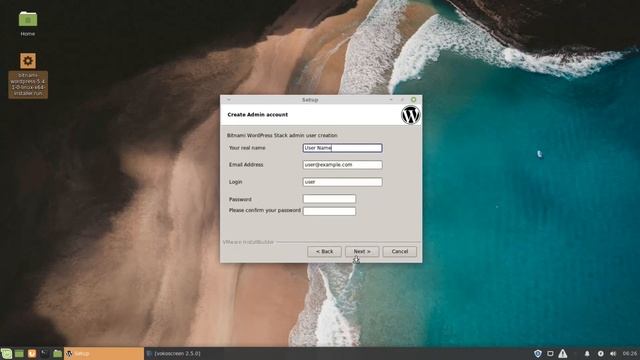
Task: Click the < Back button
Action: pos(324,251)
